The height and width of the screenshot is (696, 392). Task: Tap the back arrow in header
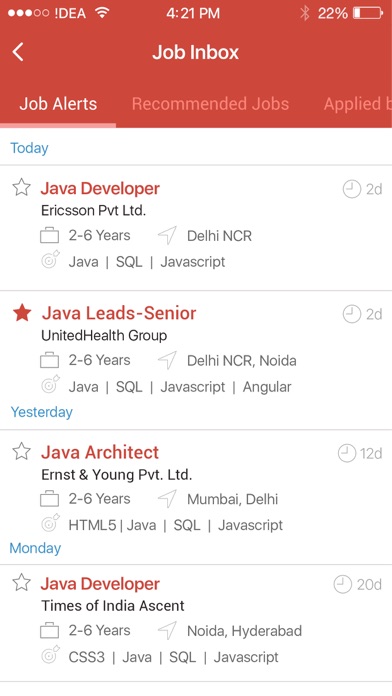pyautogui.click(x=18, y=52)
